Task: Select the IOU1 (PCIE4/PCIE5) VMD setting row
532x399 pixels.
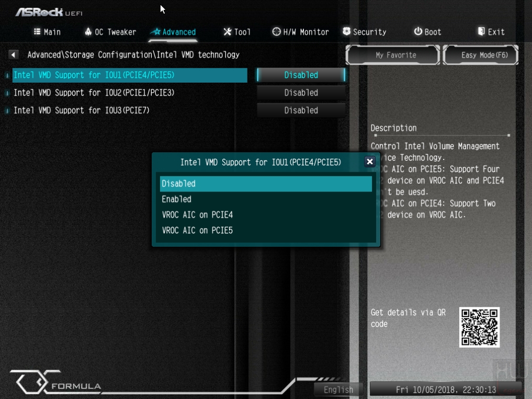Action: point(130,75)
